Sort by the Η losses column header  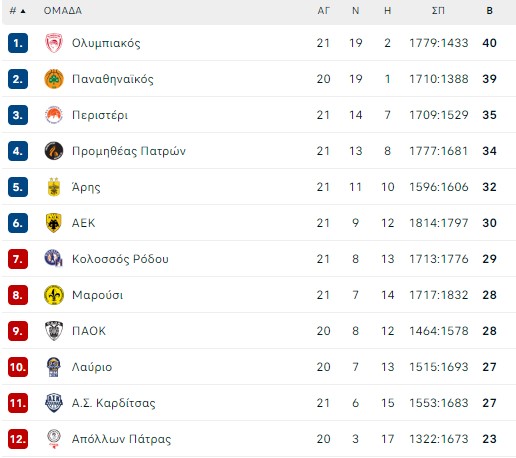(387, 11)
